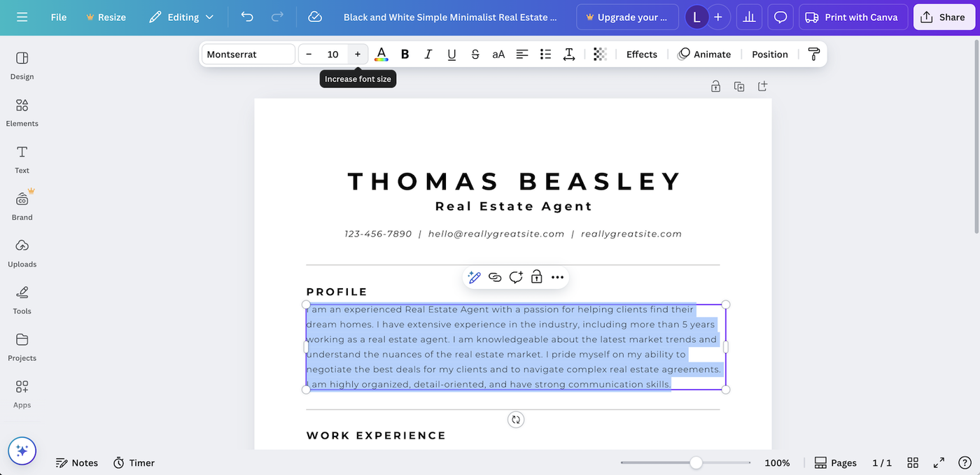Toggle strikethrough on the selected text
The width and height of the screenshot is (980, 475).
pos(474,54)
